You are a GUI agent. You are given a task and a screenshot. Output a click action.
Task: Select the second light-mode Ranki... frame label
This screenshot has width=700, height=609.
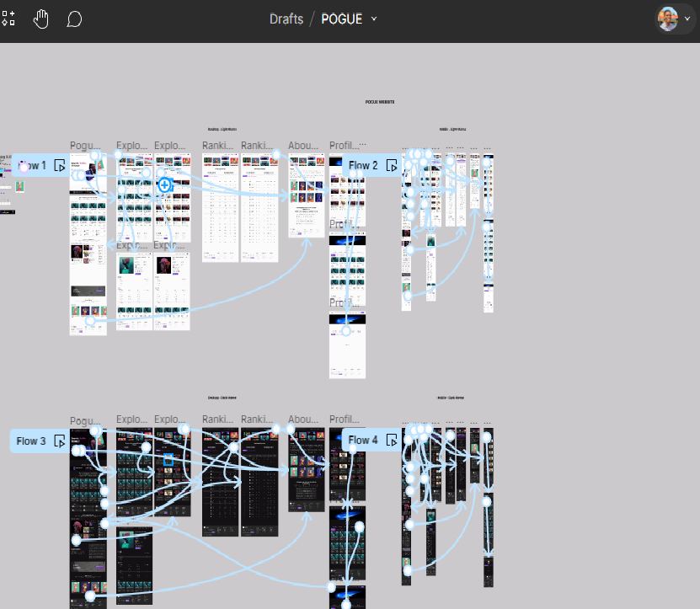click(257, 146)
